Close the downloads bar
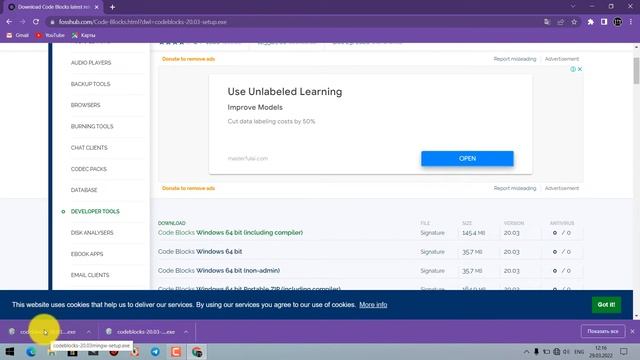640x360 pixels. 632,331
